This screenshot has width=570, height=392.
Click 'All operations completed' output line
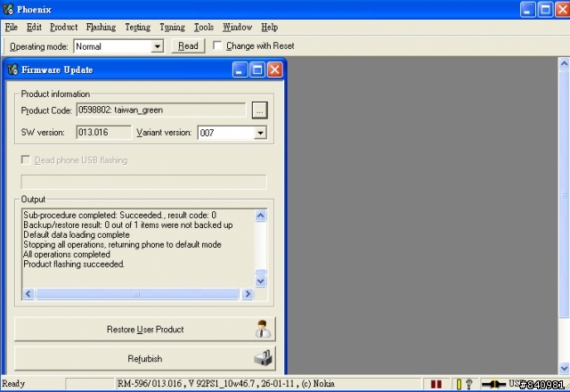click(67, 254)
